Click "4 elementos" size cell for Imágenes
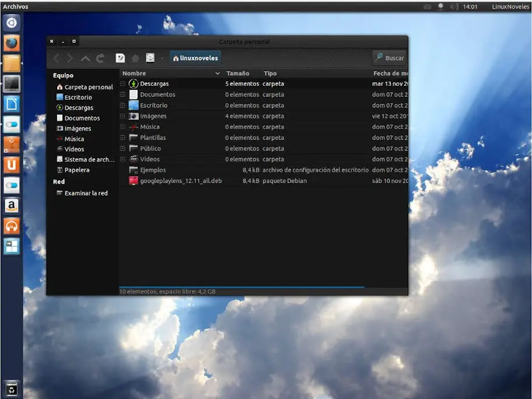This screenshot has width=532, height=399. (242, 116)
